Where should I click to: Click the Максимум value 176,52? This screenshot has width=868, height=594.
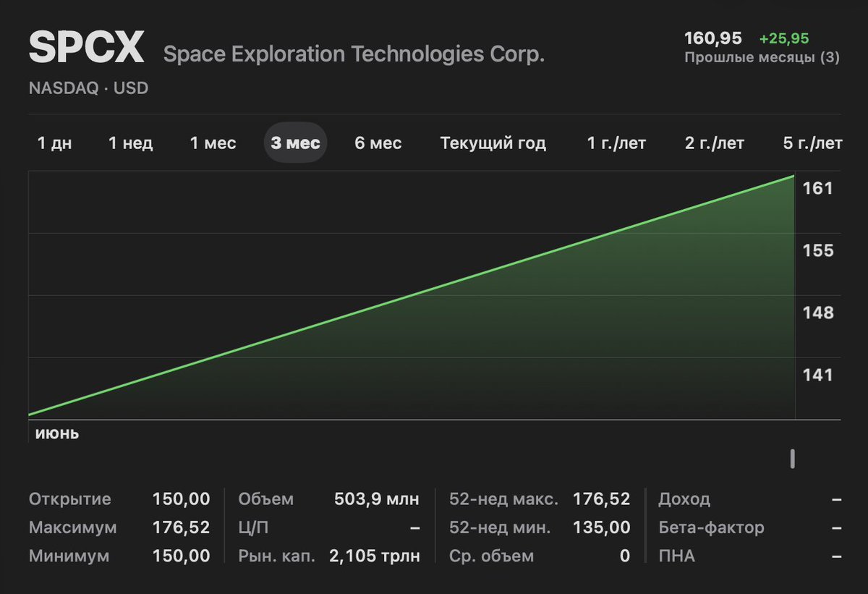tap(181, 527)
